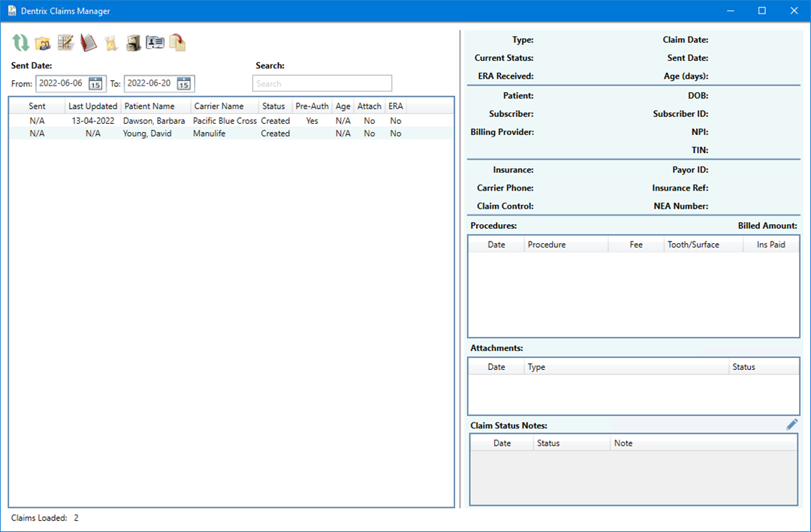This screenshot has width=811, height=532.
Task: Click the Status column header in claims list
Action: tap(273, 107)
